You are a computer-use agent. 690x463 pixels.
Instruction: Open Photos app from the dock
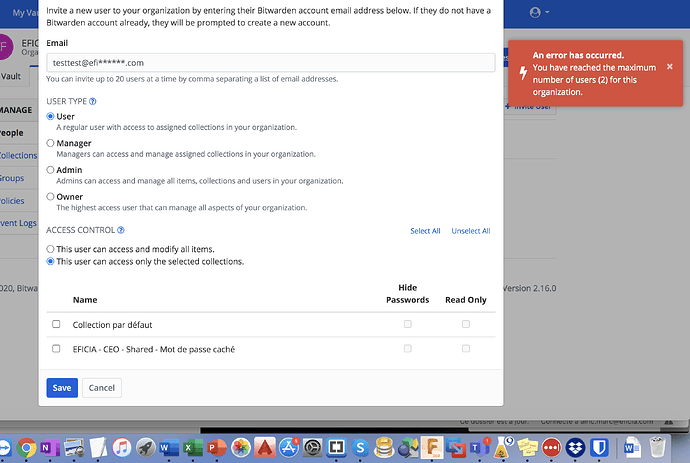click(241, 448)
